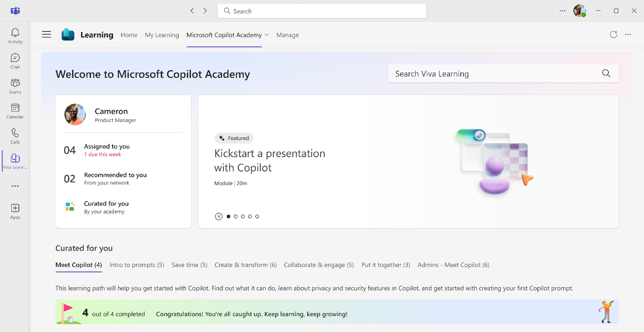This screenshot has width=644, height=332.
Task: Click the Featured badge
Action: (234, 138)
